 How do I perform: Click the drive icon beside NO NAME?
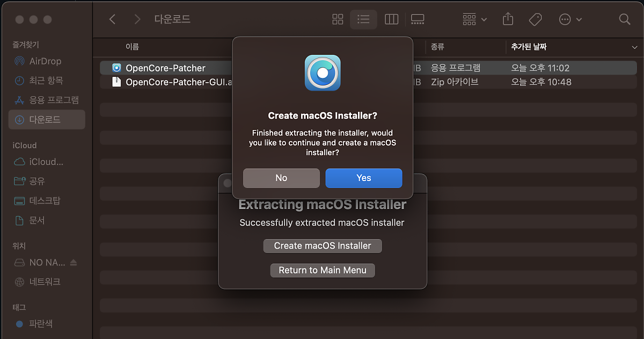tap(19, 263)
